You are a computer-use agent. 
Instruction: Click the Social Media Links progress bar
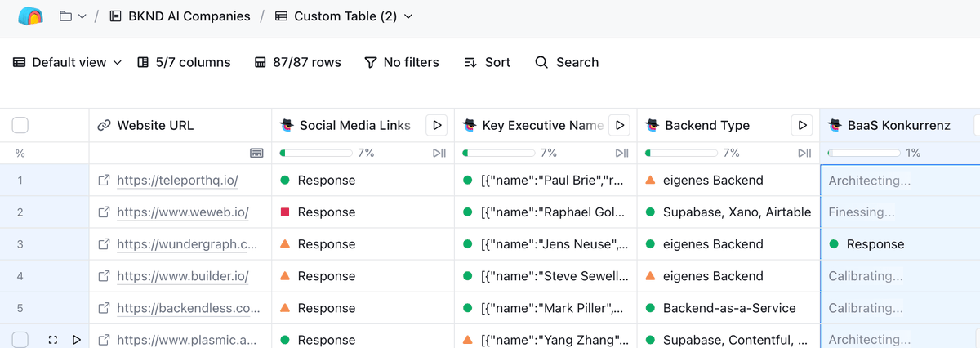(316, 153)
